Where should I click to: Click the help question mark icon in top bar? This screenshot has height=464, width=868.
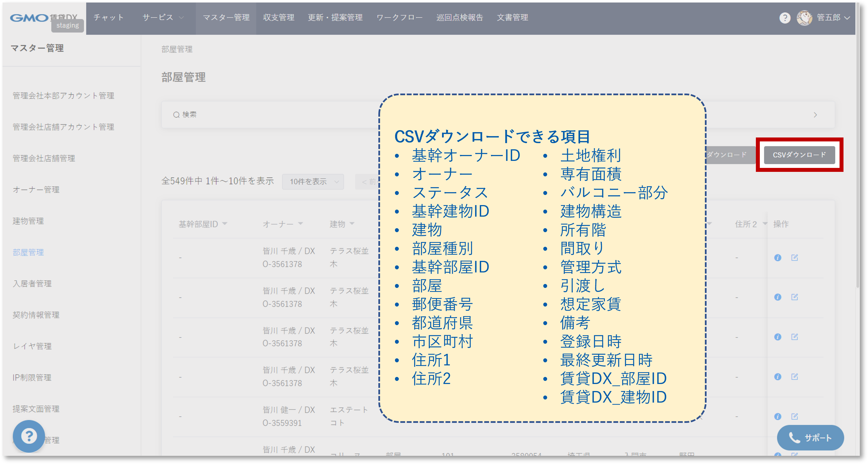pos(785,18)
